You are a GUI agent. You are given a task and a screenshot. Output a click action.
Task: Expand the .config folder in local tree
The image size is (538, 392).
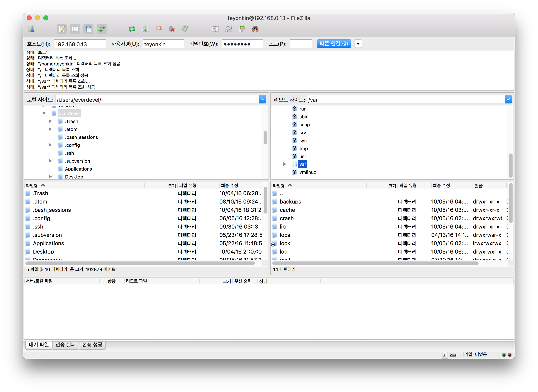coord(50,145)
